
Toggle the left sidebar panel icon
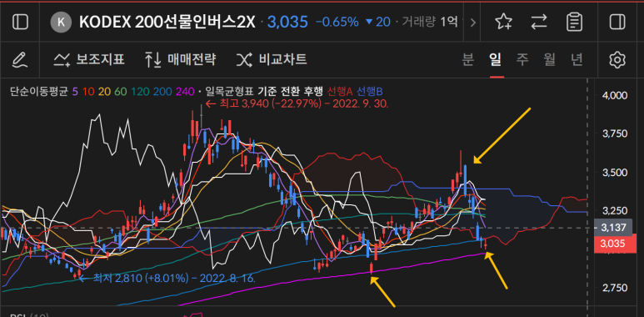pyautogui.click(x=20, y=22)
